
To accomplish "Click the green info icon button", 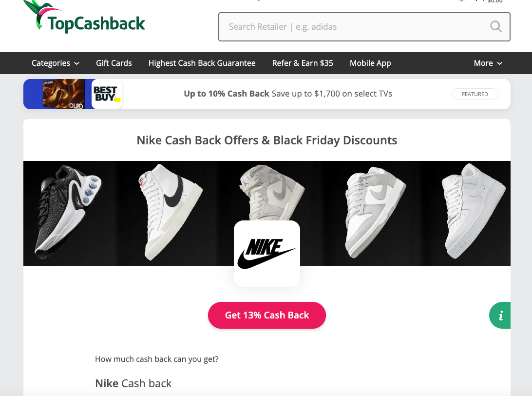I will tap(500, 316).
